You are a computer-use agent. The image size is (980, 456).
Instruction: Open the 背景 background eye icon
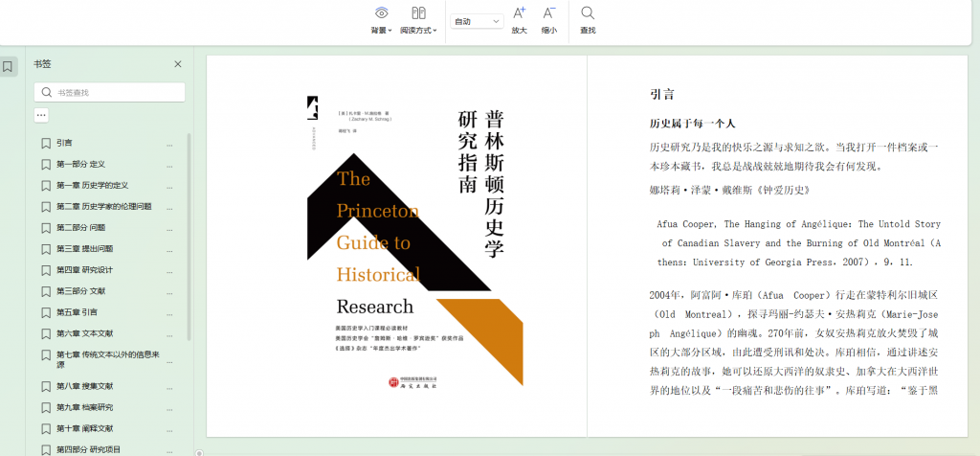click(381, 13)
